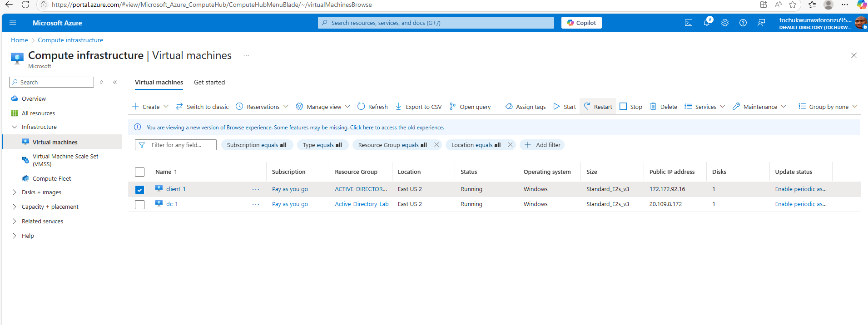This screenshot has width=868, height=325.
Task: Open the Create dropdown
Action: pos(150,107)
